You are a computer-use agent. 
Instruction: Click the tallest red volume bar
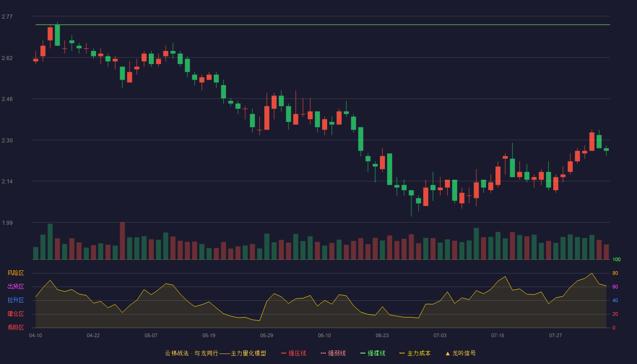pyautogui.click(x=122, y=241)
